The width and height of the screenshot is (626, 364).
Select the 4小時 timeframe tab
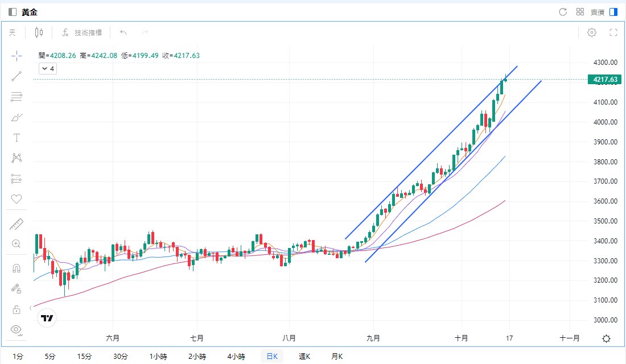coord(236,357)
